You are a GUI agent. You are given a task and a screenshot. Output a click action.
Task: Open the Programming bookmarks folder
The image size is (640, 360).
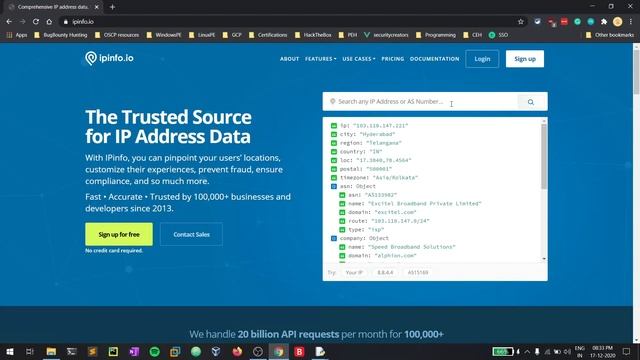pos(436,35)
